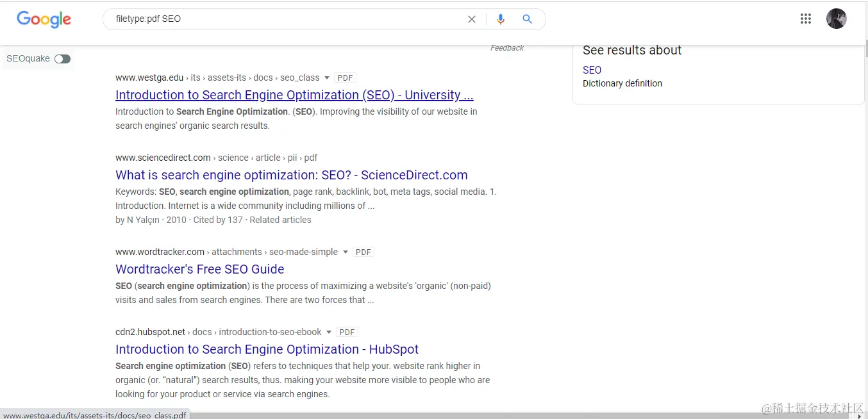Open What is search engine optimization ScienceDirect result
The image size is (868, 419).
(292, 175)
